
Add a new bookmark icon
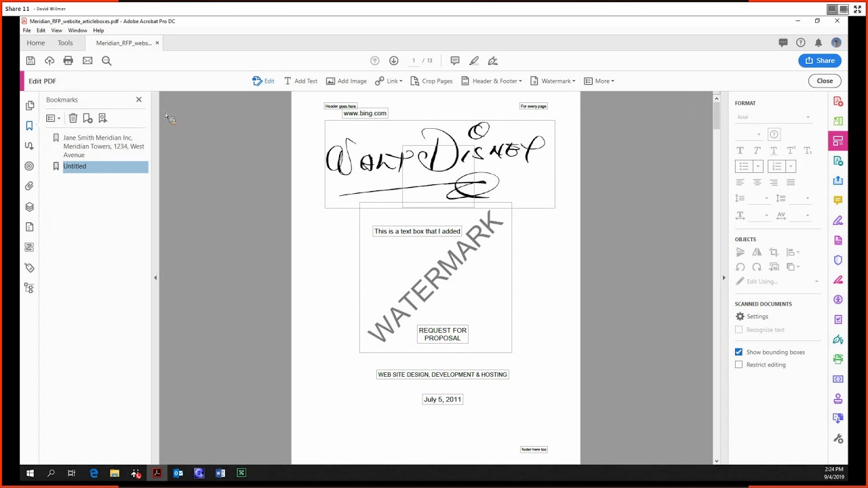pos(87,118)
